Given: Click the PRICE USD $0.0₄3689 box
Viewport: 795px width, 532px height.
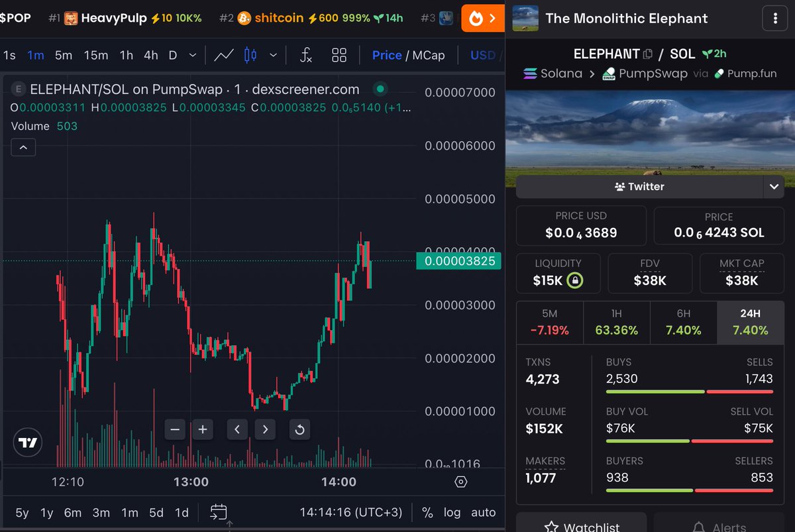Looking at the screenshot, I should [581, 225].
